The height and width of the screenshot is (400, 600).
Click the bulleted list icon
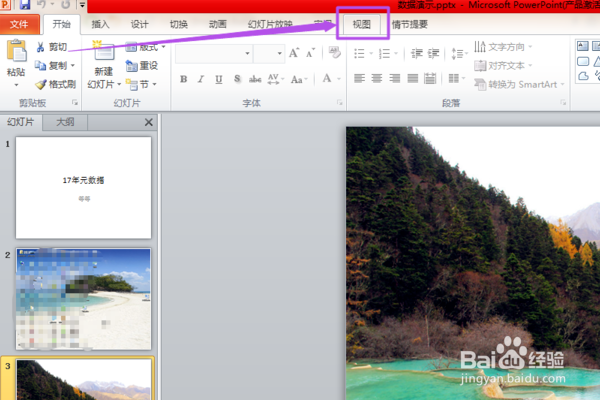point(359,53)
